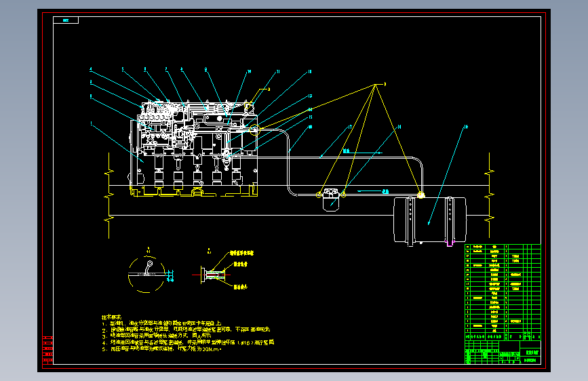Screen dimensions: 588x381
Task: Select the red centerline in detail II
Action: point(211,275)
